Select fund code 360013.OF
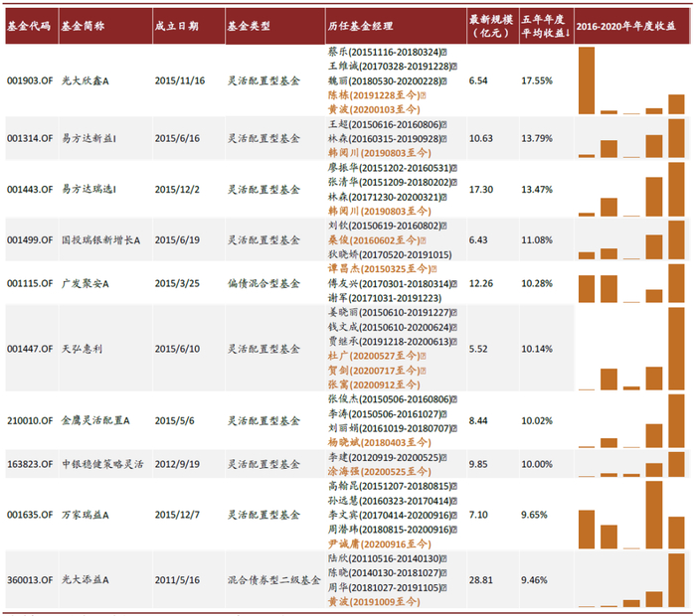This screenshot has height=616, width=696. 30,579
